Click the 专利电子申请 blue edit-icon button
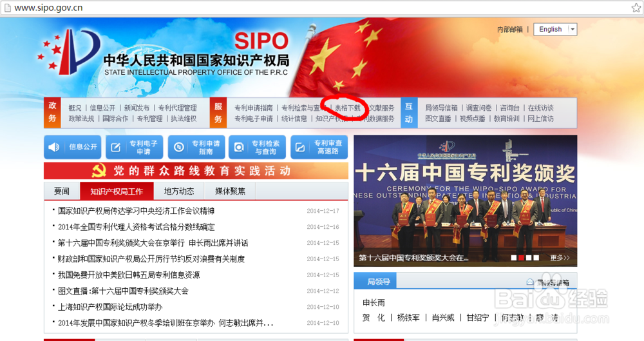Screen dimensions: 644x341 tap(135, 147)
